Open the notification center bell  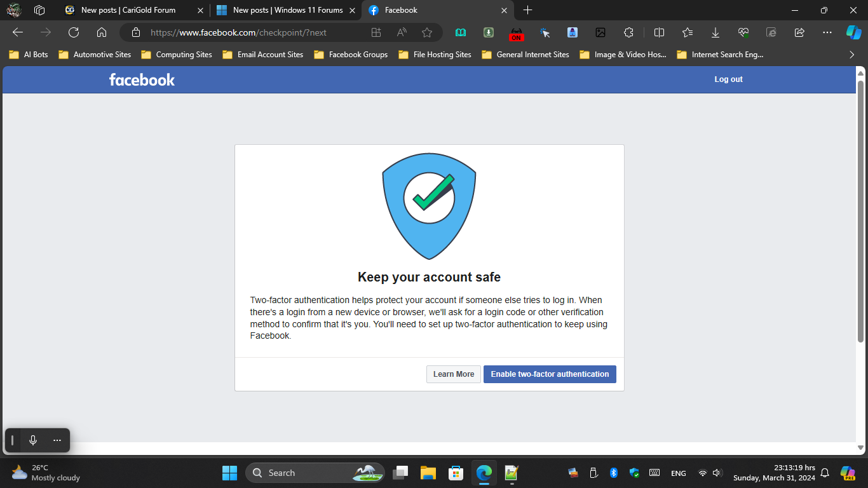[825, 473]
